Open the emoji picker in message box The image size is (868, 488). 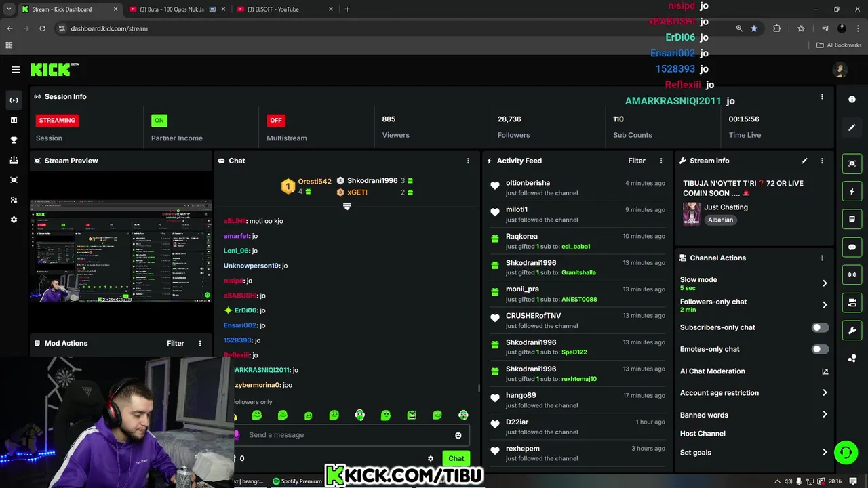click(x=458, y=435)
